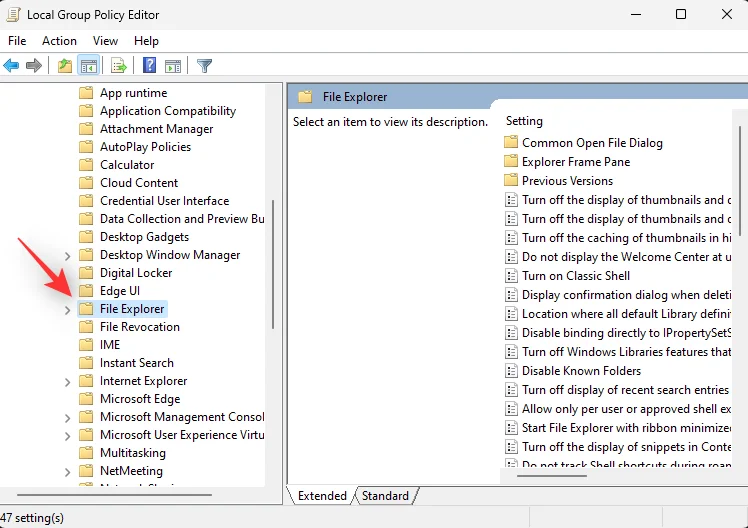Open the View menu
This screenshot has width=748, height=528.
tap(105, 41)
